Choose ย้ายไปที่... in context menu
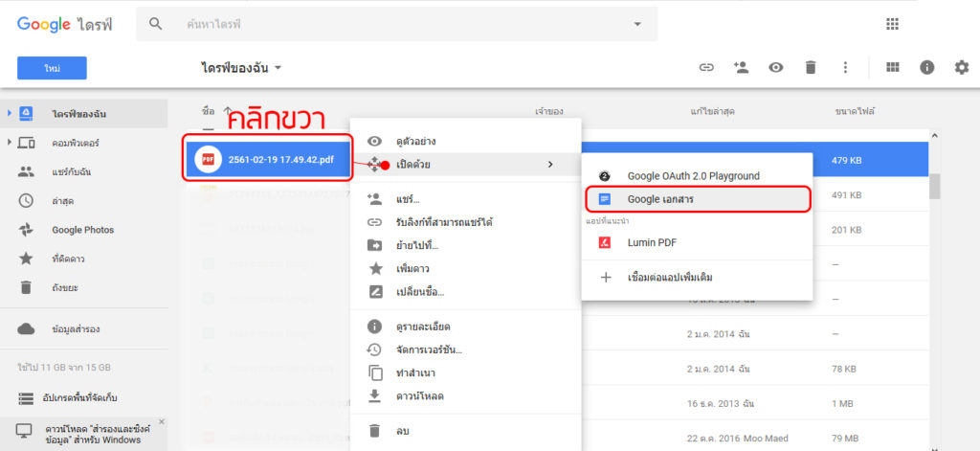 click(x=466, y=245)
